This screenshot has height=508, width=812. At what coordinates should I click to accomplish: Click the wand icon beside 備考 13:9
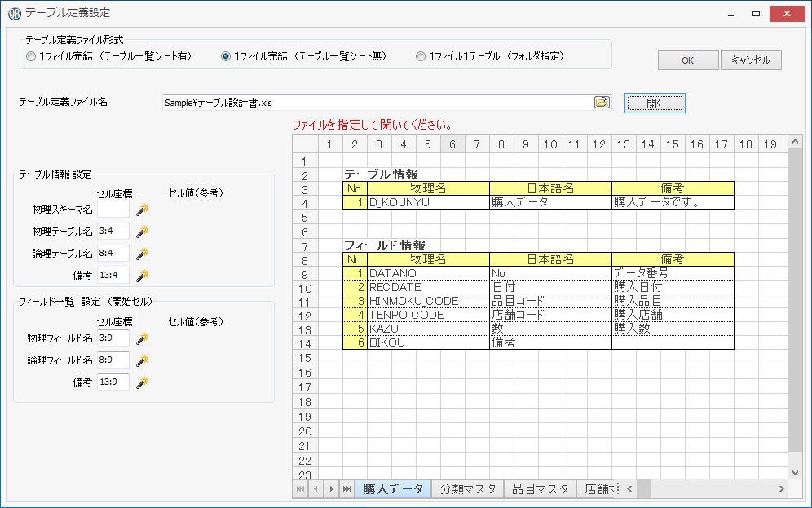tap(142, 382)
